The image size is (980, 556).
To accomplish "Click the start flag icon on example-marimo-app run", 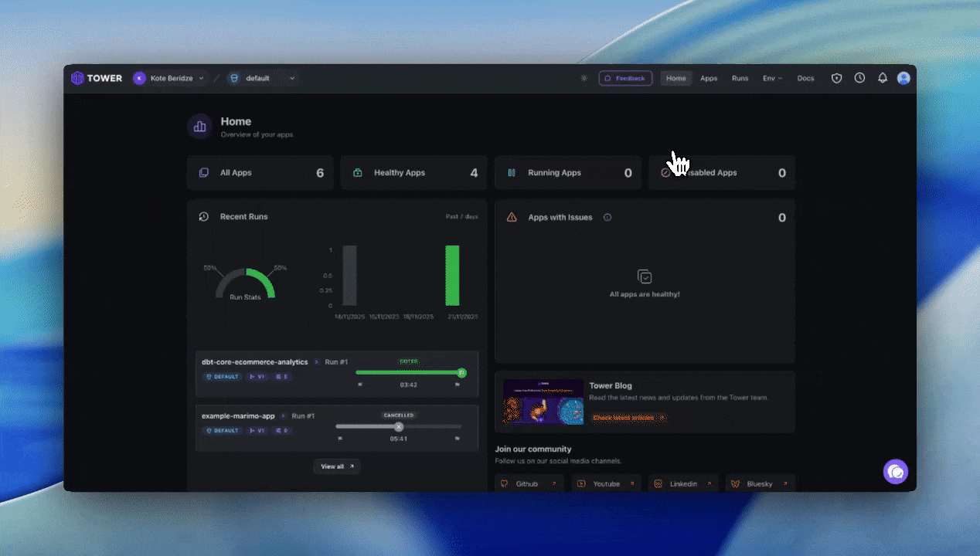I will click(x=340, y=439).
